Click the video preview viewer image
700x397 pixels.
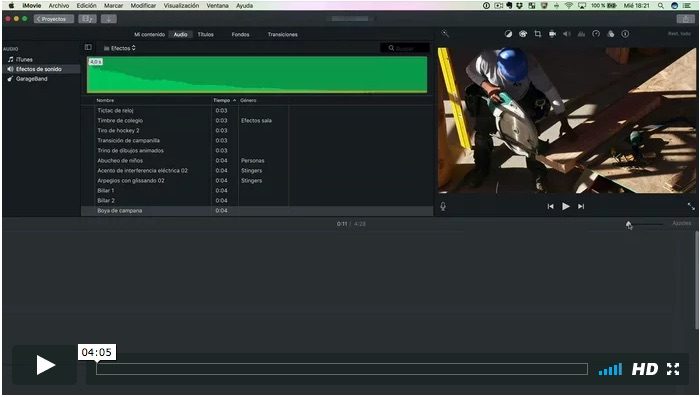coord(567,120)
